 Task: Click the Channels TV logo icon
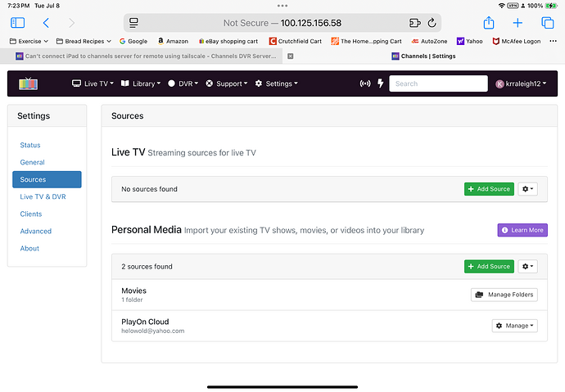click(x=29, y=83)
